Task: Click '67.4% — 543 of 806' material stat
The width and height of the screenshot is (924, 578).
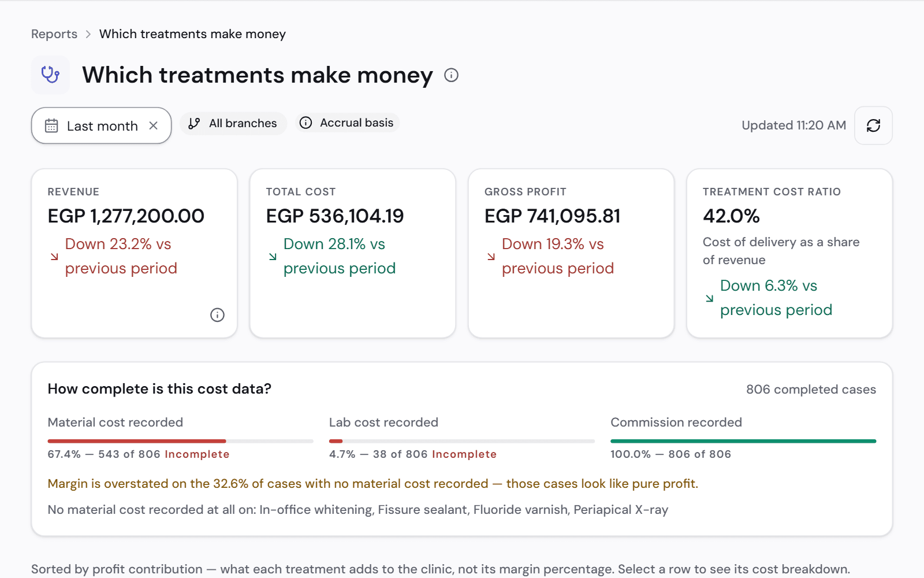Action: pyautogui.click(x=104, y=454)
